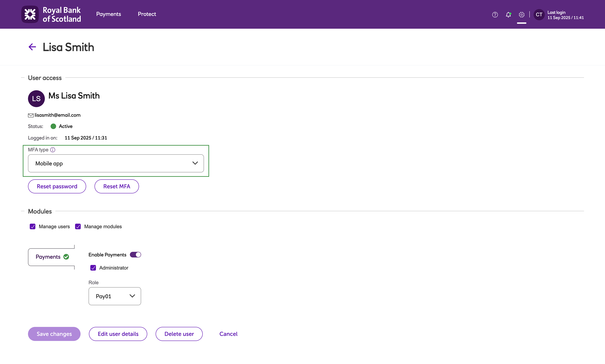Click the Royal Bank of Scotland logo
This screenshot has width=605, height=364.
(51, 14)
